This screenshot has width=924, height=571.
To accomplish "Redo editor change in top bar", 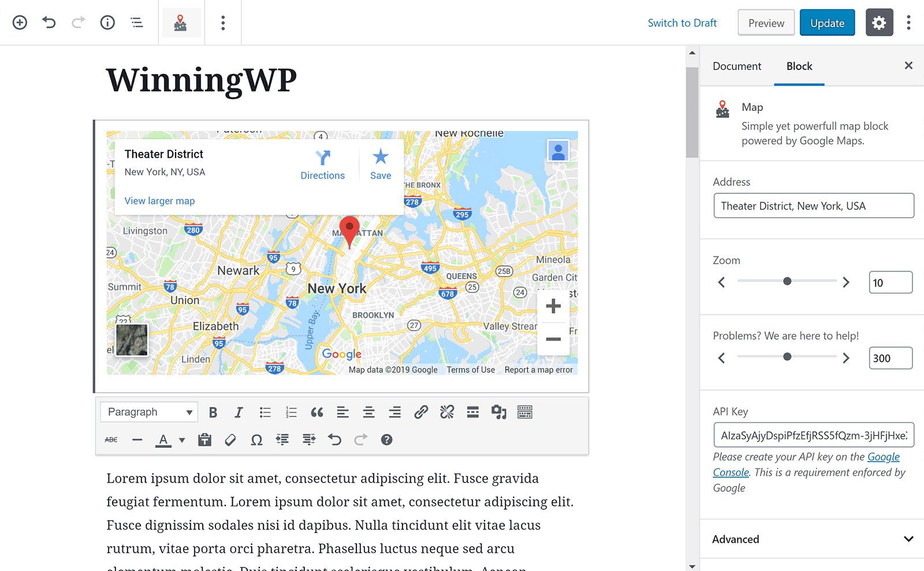I will point(79,23).
